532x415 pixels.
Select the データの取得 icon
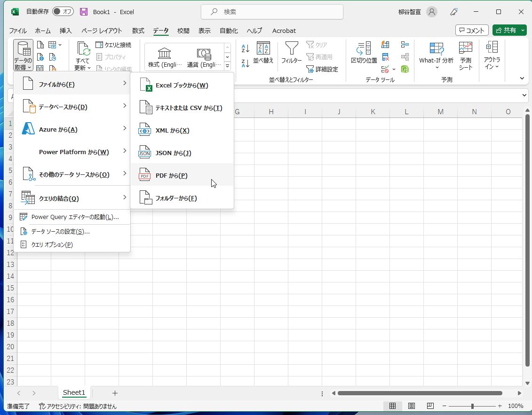tap(22, 54)
